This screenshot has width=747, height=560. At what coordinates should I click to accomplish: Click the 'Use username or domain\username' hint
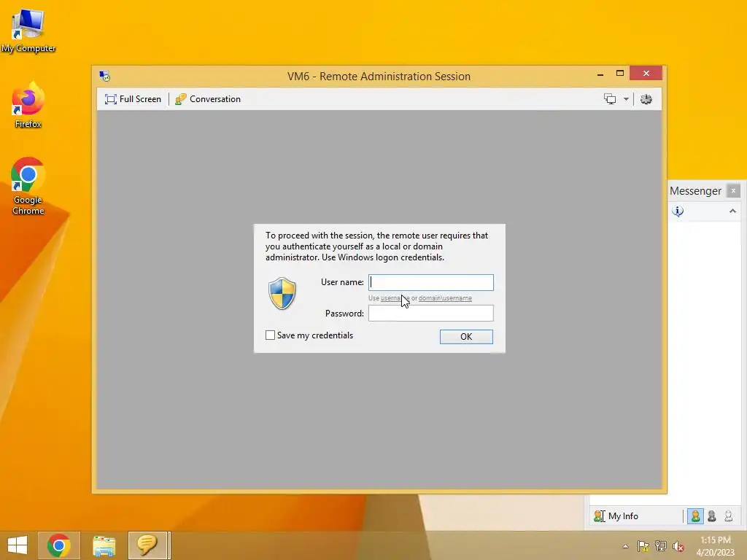tap(419, 298)
